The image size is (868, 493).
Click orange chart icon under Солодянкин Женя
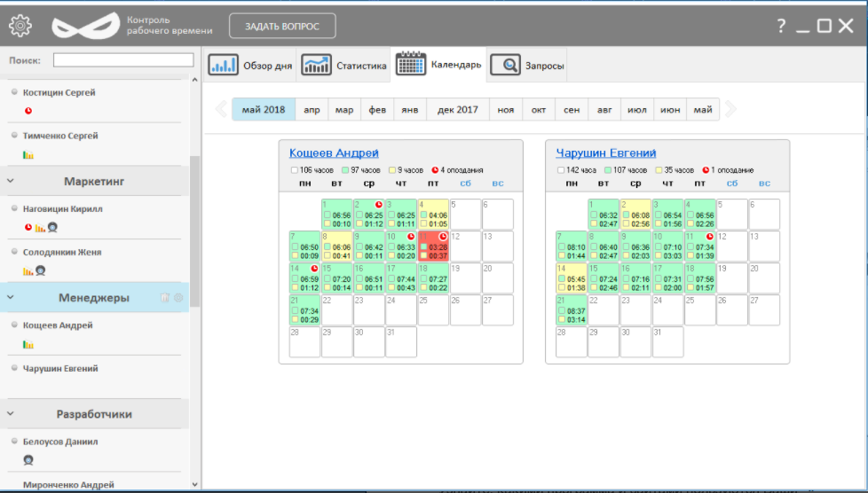click(28, 271)
